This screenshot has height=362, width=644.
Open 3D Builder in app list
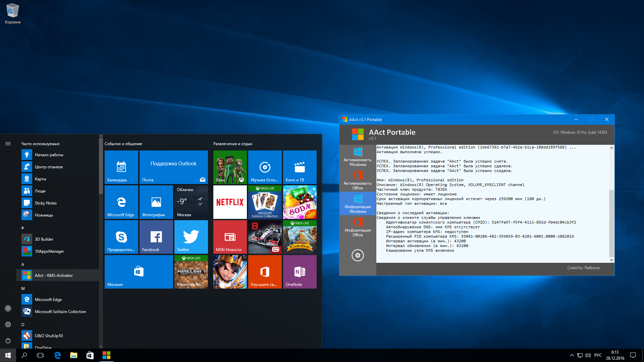coord(57,239)
